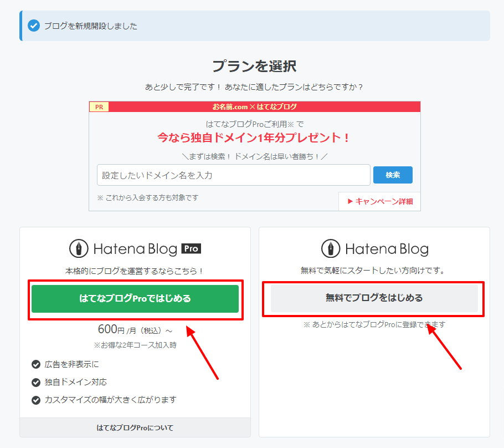Click checkmark icon beside 独自ドメイン対応

(x=36, y=383)
